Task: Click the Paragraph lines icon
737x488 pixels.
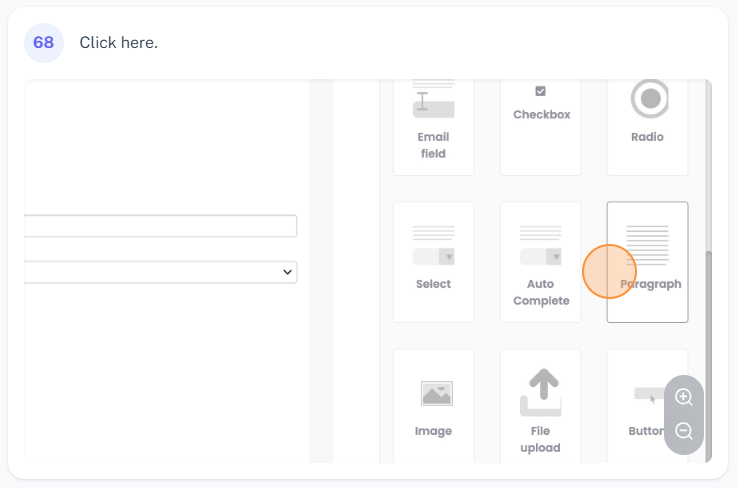Action: coord(647,245)
